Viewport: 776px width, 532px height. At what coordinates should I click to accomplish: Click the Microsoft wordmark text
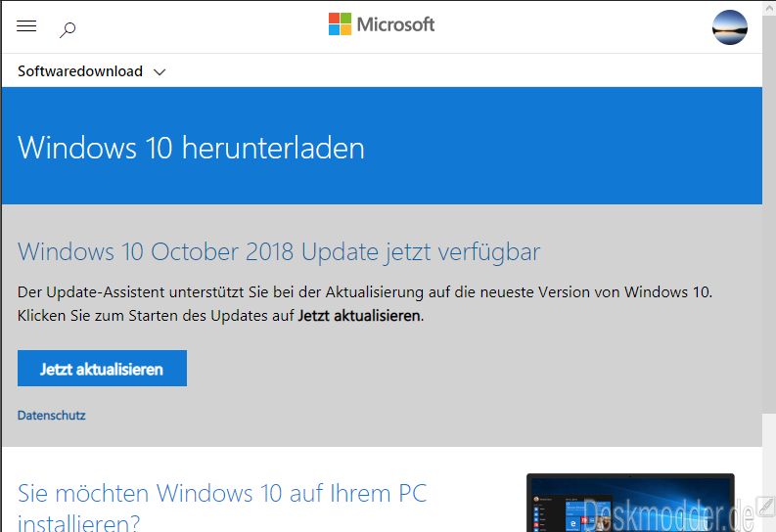click(395, 24)
